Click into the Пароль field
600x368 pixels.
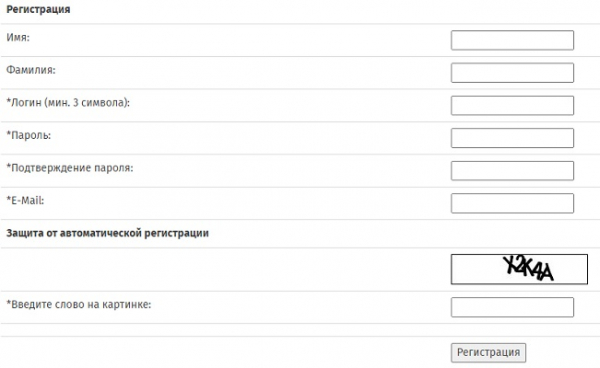(x=512, y=138)
